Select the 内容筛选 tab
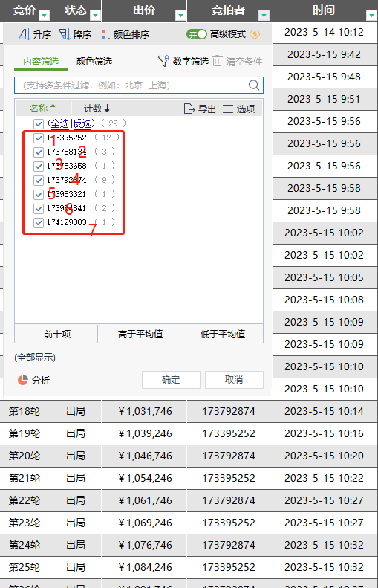 tap(41, 61)
